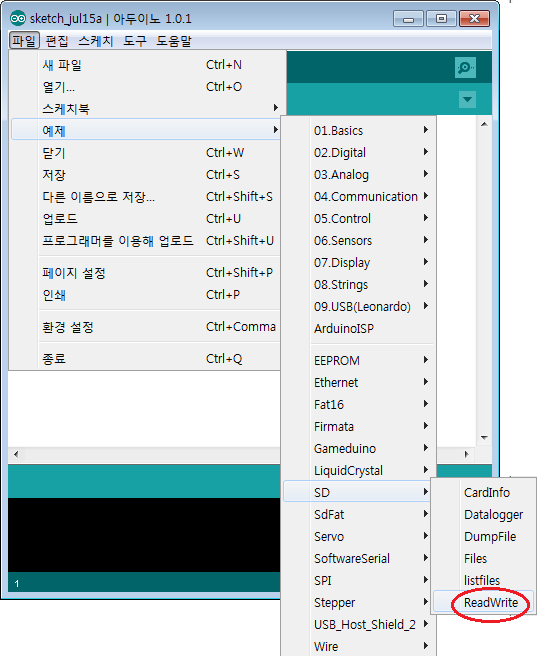Viewport: 537px width, 656px height.
Task: Expand the 예제 submenu
Action: pyautogui.click(x=145, y=131)
